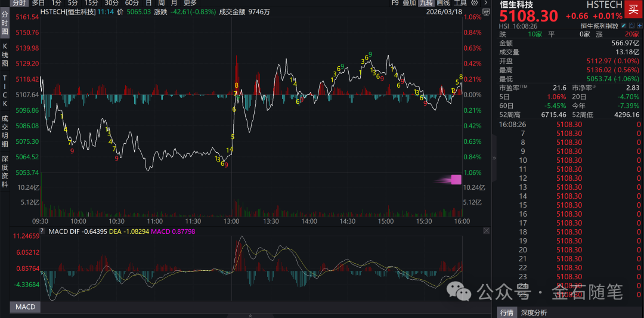This screenshot has width=644, height=318.
Task: Click the 金额 value 566.97亿
Action: (x=626, y=43)
